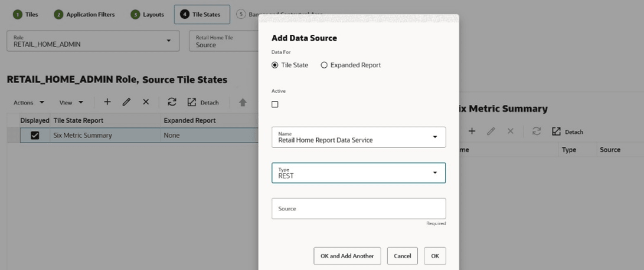Click the Source column header in data sources
The image size is (644, 270).
pyautogui.click(x=620, y=150)
